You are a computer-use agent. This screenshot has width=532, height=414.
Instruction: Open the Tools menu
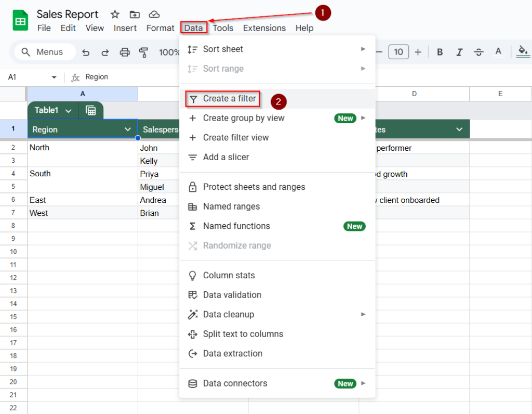coord(223,28)
